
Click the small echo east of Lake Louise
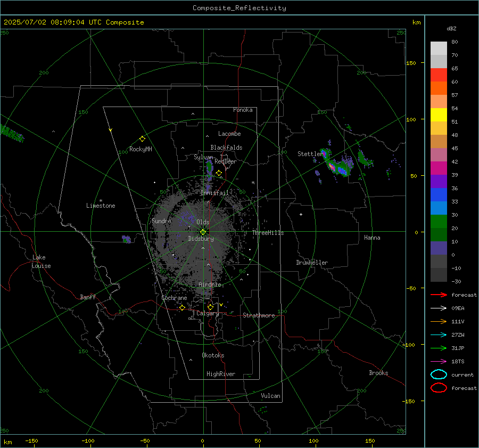coord(126,239)
